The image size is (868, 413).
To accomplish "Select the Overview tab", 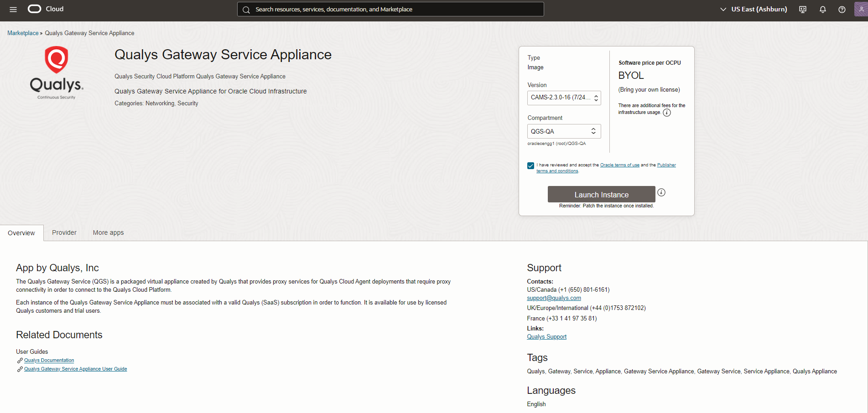I will click(x=21, y=233).
